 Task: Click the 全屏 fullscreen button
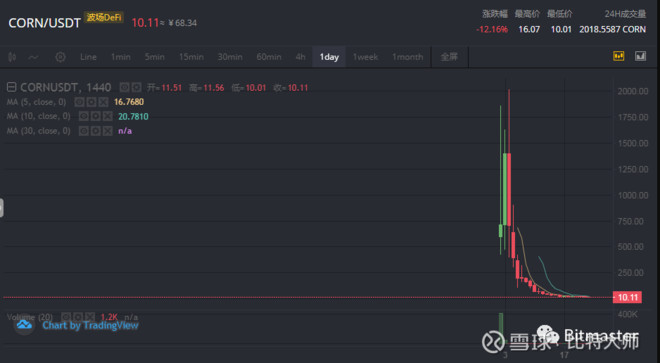coord(449,57)
